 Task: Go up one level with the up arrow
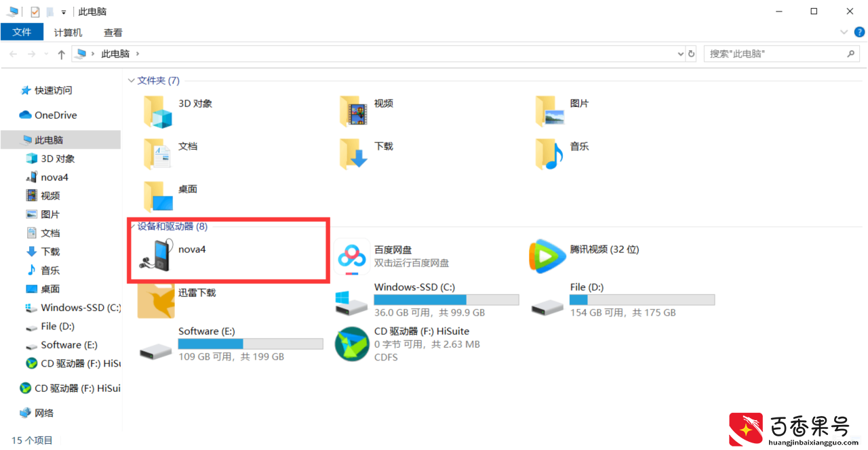tap(62, 54)
